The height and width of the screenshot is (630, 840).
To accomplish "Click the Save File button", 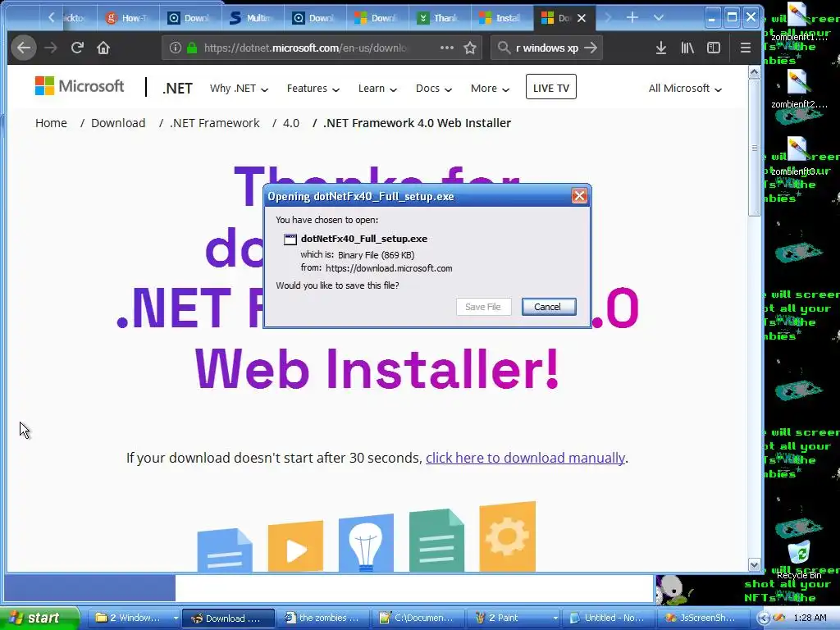I will pos(484,307).
